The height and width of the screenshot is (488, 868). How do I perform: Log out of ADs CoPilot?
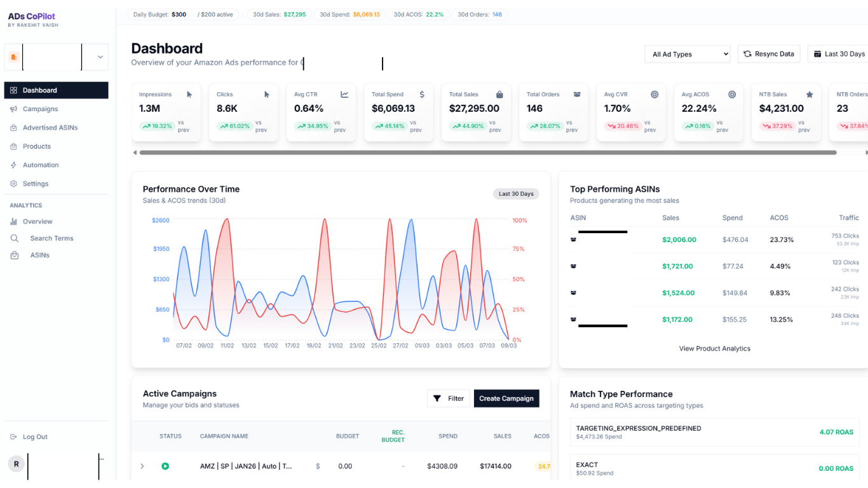pyautogui.click(x=35, y=437)
